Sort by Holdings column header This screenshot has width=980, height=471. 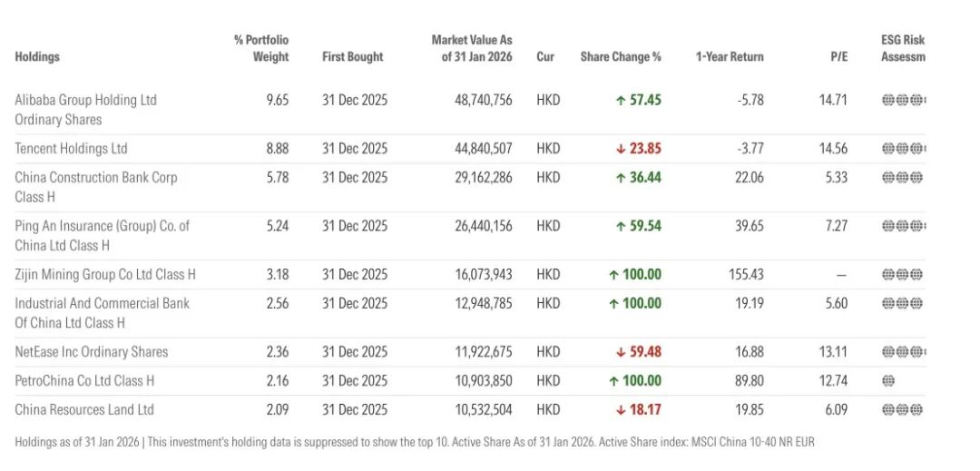point(37,56)
